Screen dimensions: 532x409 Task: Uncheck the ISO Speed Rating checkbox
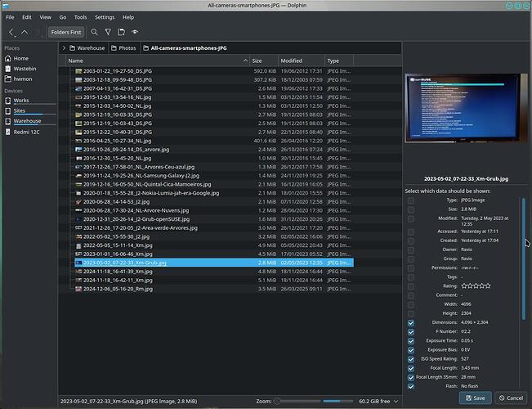pyautogui.click(x=411, y=358)
